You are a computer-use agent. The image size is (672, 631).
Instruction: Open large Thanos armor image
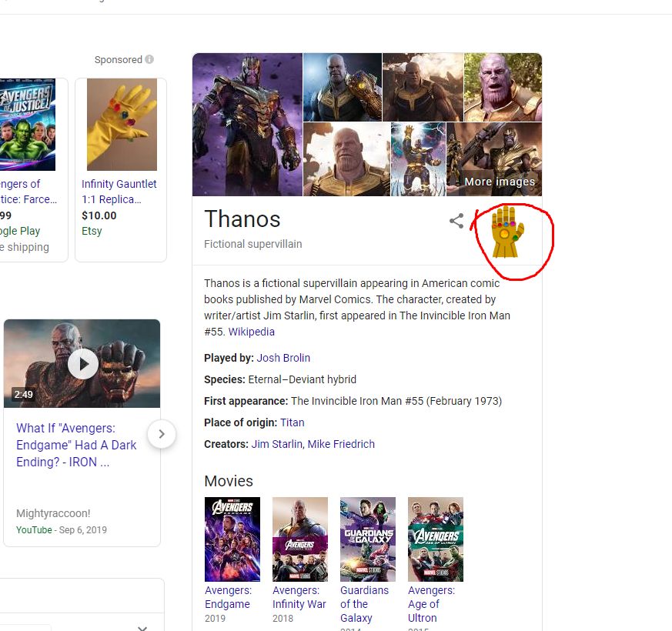pos(247,125)
